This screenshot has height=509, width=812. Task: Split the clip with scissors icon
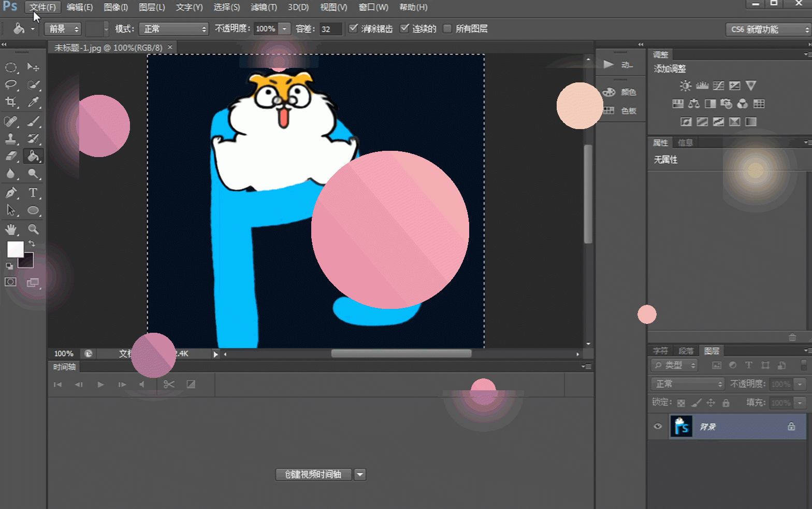point(169,384)
